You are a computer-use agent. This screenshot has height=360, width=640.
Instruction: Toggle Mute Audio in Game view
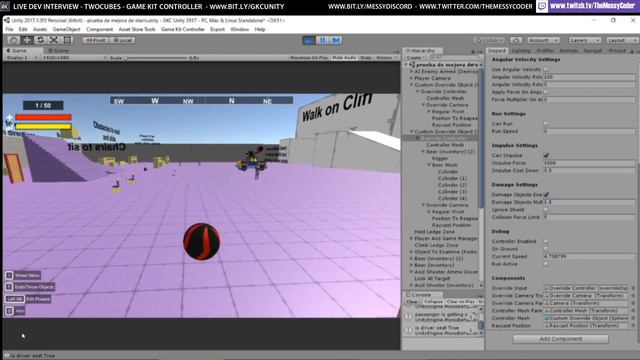tap(344, 58)
